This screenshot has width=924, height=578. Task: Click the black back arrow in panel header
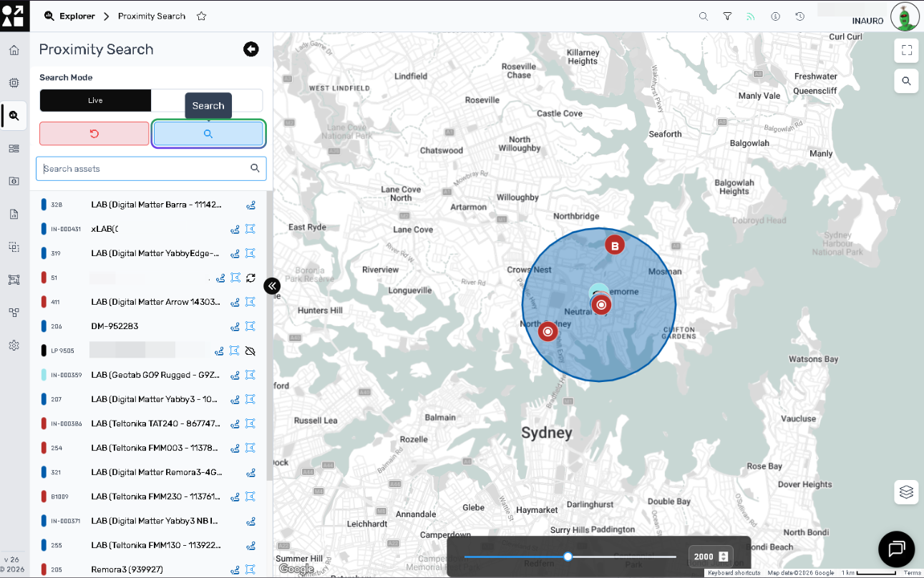click(x=251, y=49)
